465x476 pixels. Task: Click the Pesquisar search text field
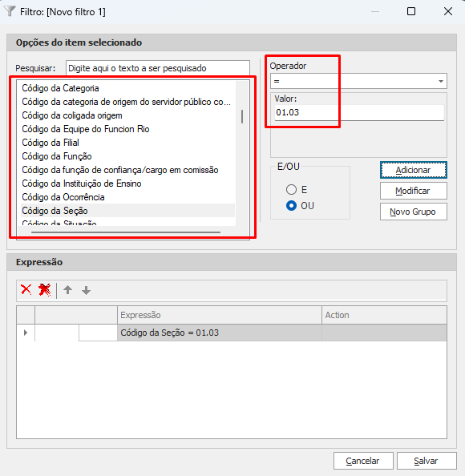[158, 68]
